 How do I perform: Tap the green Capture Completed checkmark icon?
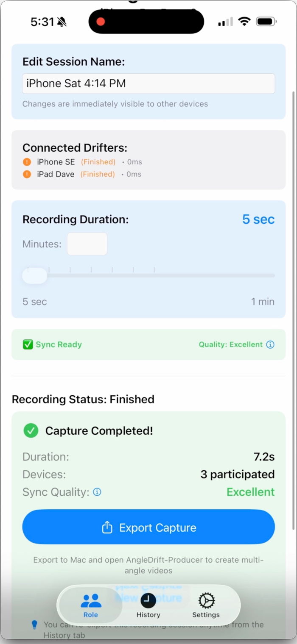31,431
